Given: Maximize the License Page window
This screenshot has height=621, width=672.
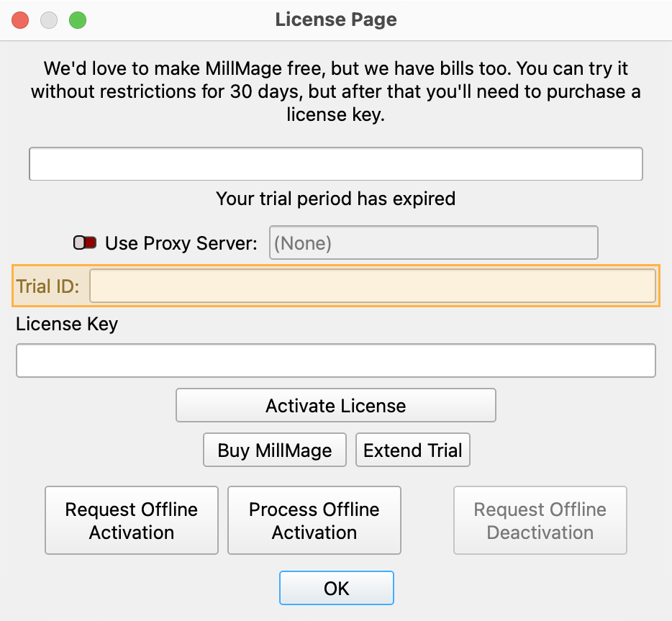Looking at the screenshot, I should tap(77, 20).
